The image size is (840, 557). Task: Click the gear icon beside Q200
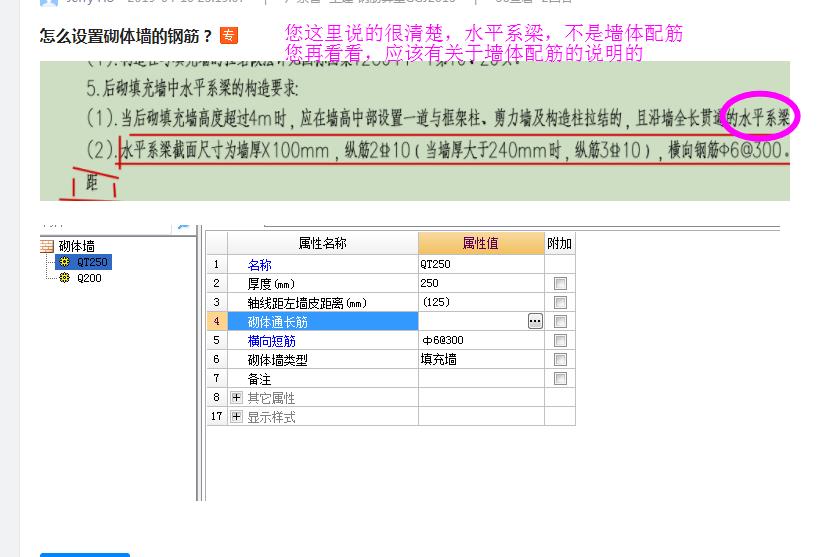pos(64,277)
